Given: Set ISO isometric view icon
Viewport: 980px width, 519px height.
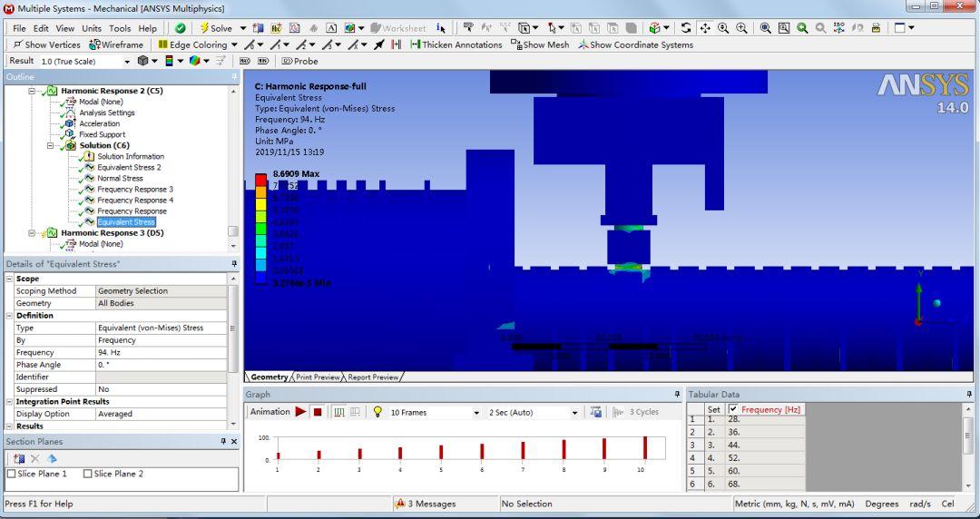Looking at the screenshot, I should pos(838,28).
